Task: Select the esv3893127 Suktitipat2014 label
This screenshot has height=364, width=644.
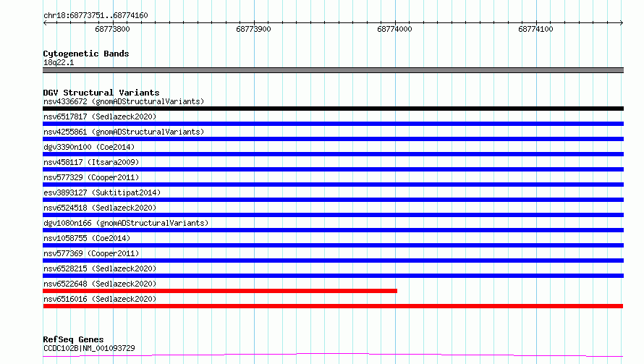Action: pyautogui.click(x=102, y=192)
